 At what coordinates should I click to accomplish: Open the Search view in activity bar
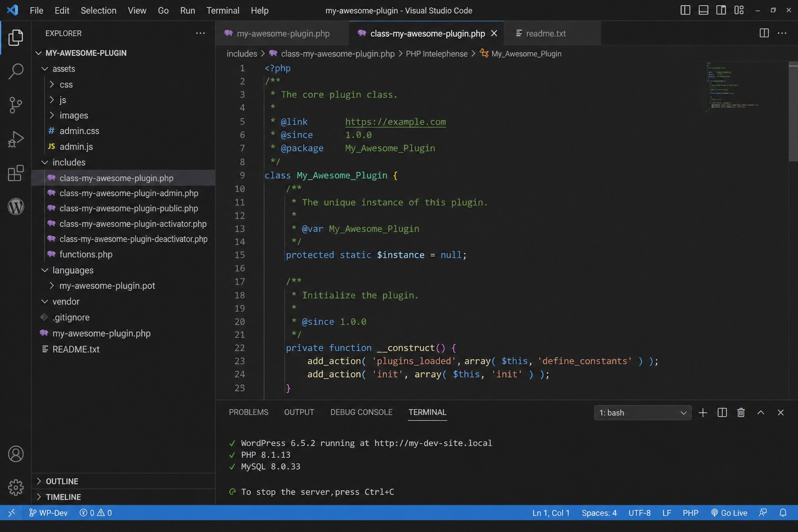tap(16, 71)
